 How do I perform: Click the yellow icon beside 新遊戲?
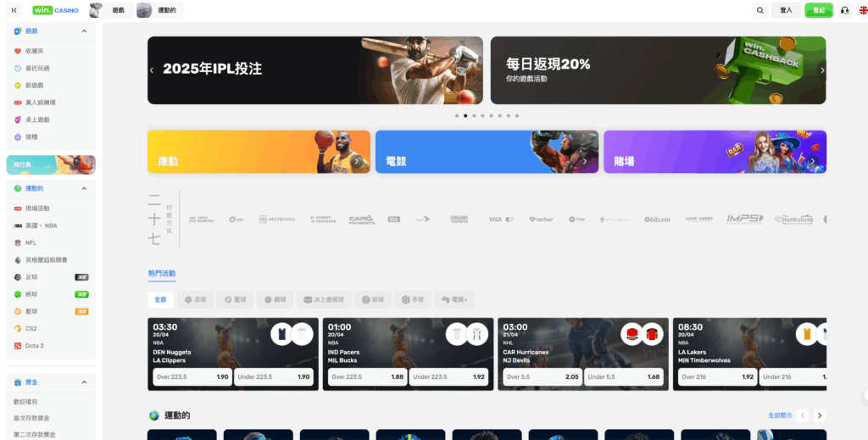pyautogui.click(x=18, y=86)
